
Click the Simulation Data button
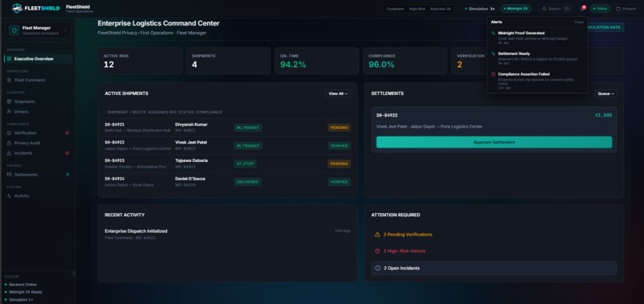606,27
